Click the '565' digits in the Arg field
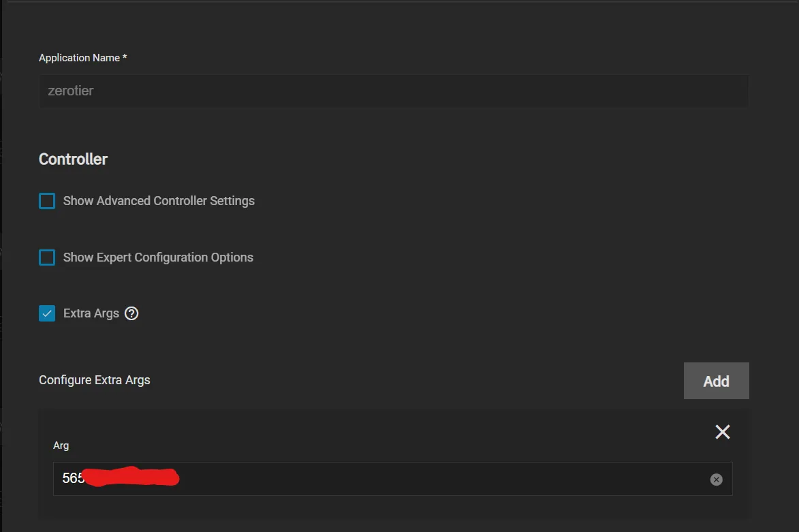The image size is (799, 532). tap(72, 479)
